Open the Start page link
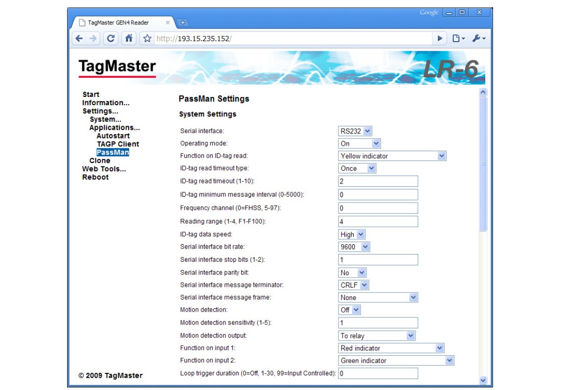 point(90,94)
